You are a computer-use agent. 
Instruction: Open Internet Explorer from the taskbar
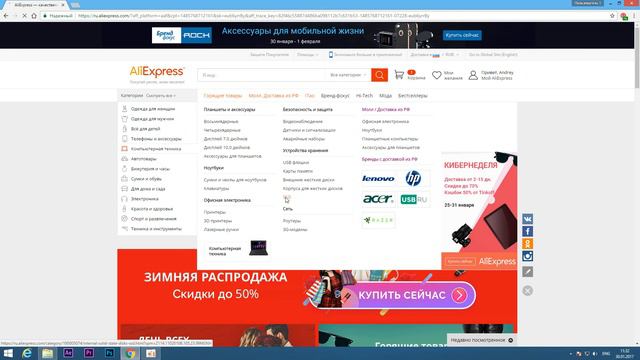27,353
